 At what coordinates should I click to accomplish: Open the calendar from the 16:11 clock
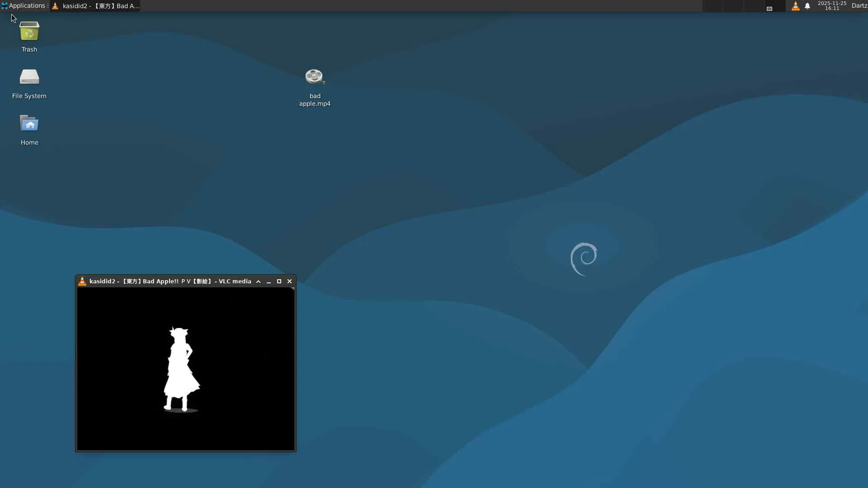[x=832, y=6]
